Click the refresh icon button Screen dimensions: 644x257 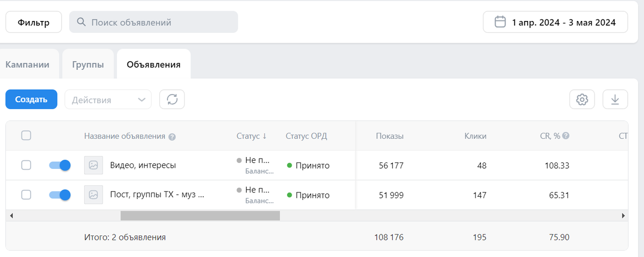[172, 99]
